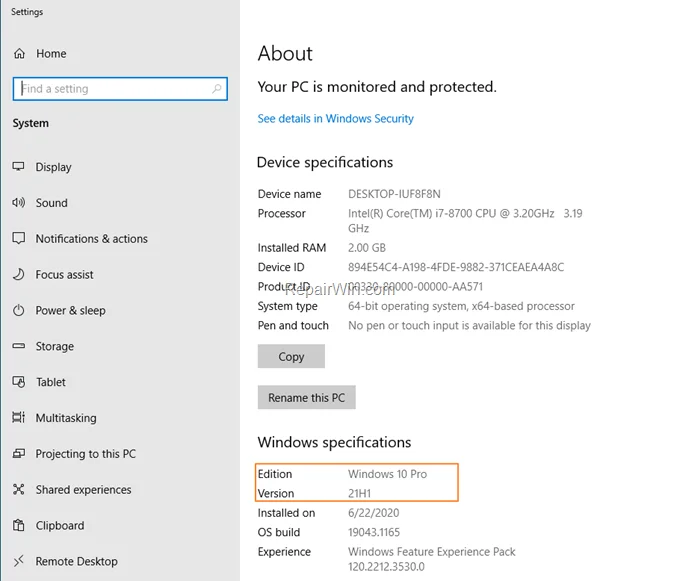The height and width of the screenshot is (581, 680).
Task: Open Shared experiences page
Action: click(x=83, y=490)
